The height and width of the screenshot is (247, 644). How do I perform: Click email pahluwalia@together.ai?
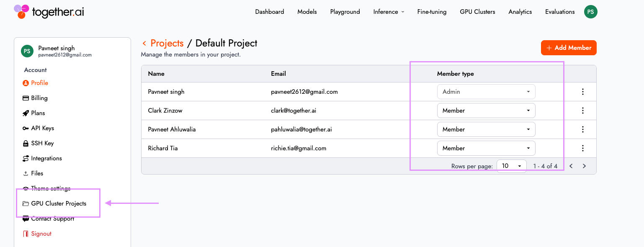click(x=301, y=129)
